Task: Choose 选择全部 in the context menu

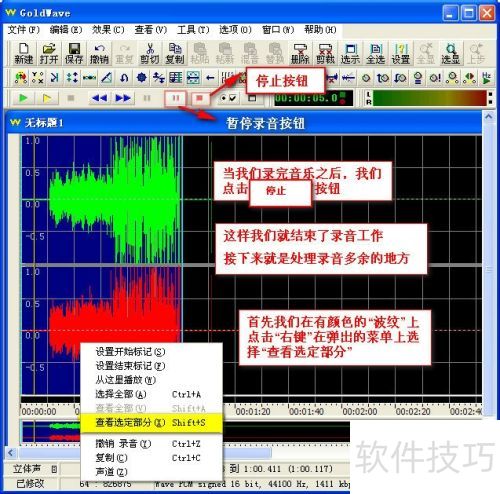Action: (151, 394)
